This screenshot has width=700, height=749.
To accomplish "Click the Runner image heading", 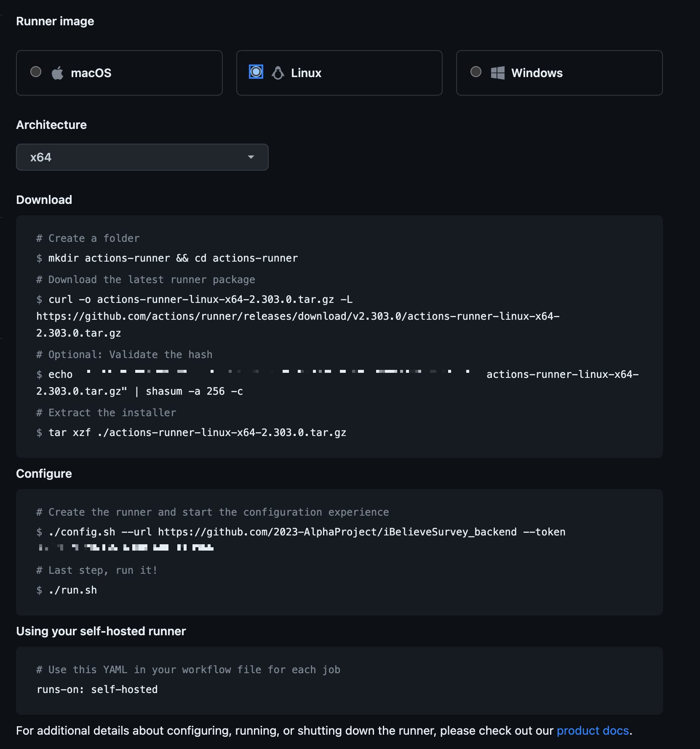I will pyautogui.click(x=55, y=21).
